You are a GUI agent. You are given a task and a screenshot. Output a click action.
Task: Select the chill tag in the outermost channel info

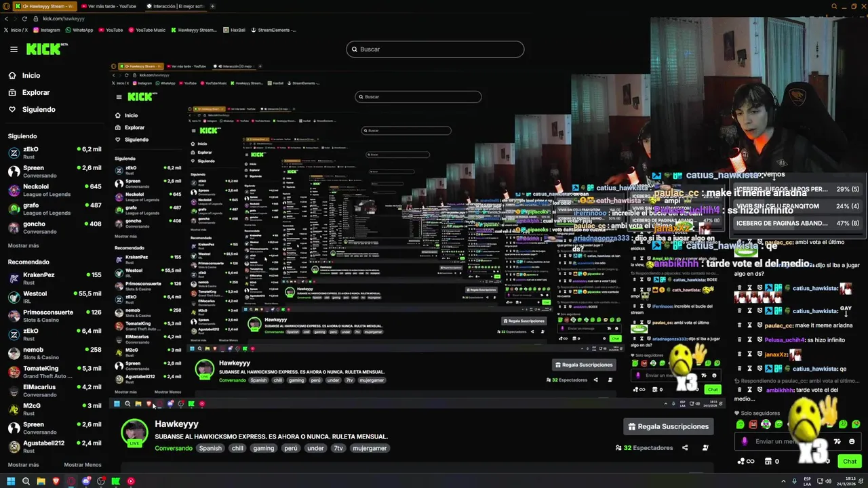click(x=237, y=448)
